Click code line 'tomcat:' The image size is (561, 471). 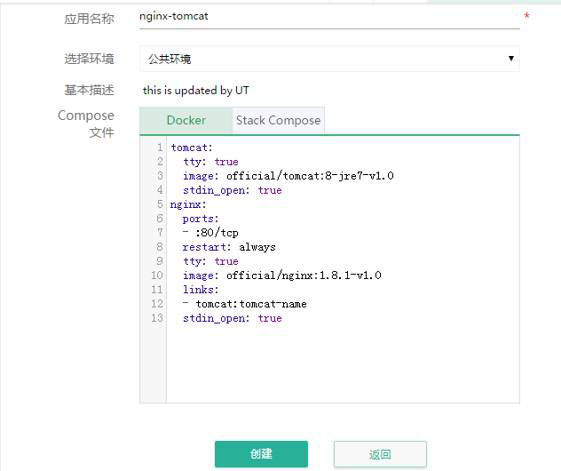[192, 147]
